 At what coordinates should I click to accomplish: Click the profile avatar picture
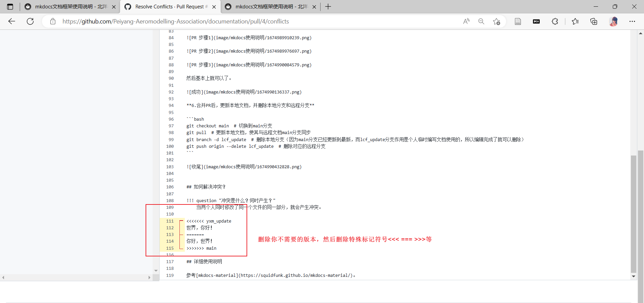tap(614, 21)
